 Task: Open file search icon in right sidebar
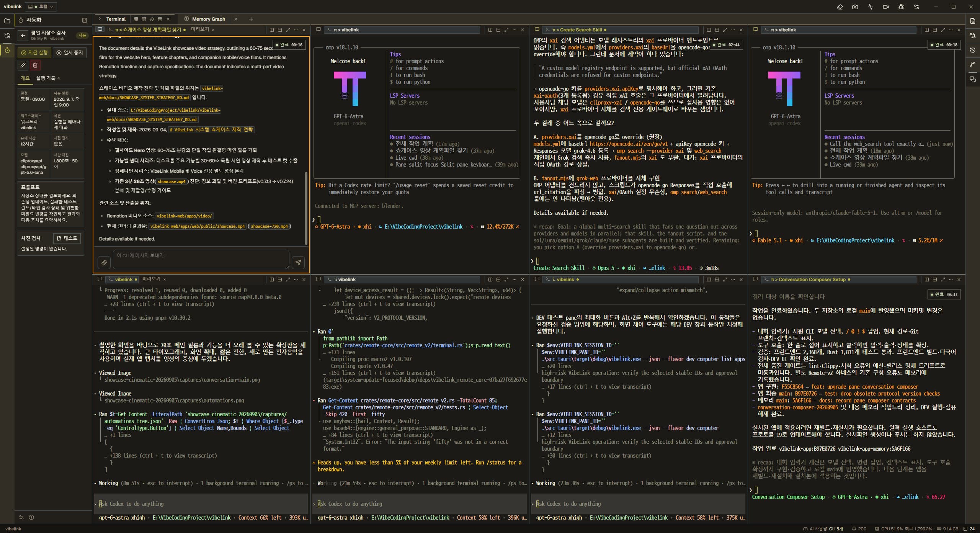[x=973, y=21]
